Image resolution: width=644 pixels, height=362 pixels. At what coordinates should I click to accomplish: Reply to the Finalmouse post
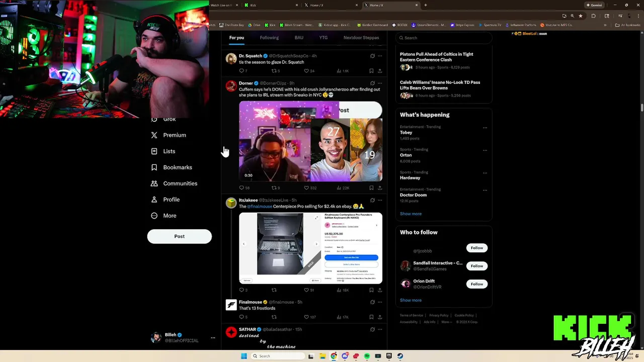243,317
